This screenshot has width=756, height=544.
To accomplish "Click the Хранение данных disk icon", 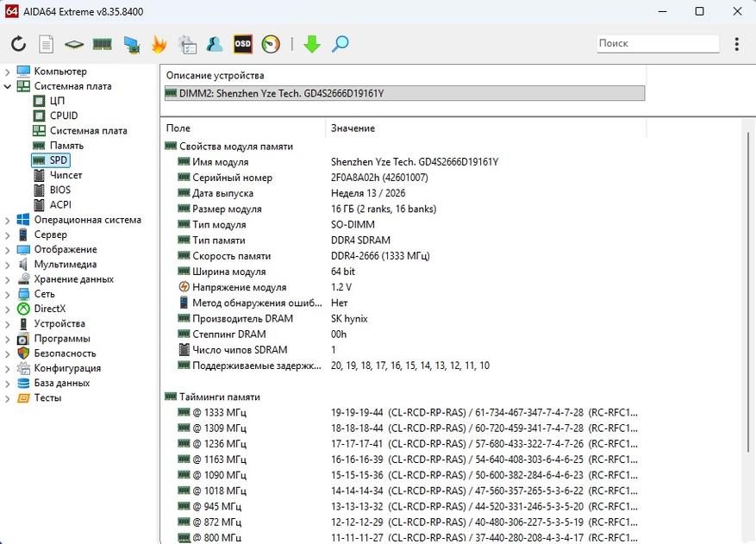I will click(x=23, y=279).
